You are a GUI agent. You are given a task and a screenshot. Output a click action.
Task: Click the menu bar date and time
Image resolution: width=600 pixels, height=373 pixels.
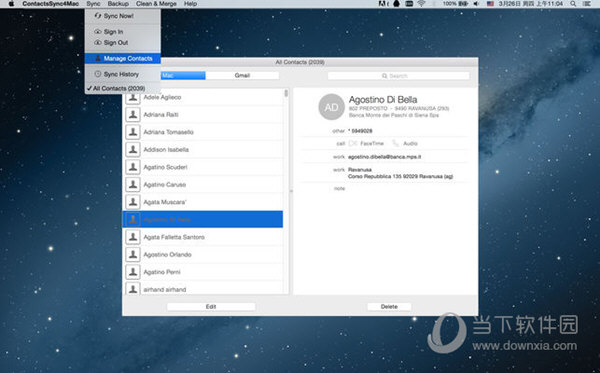(530, 4)
